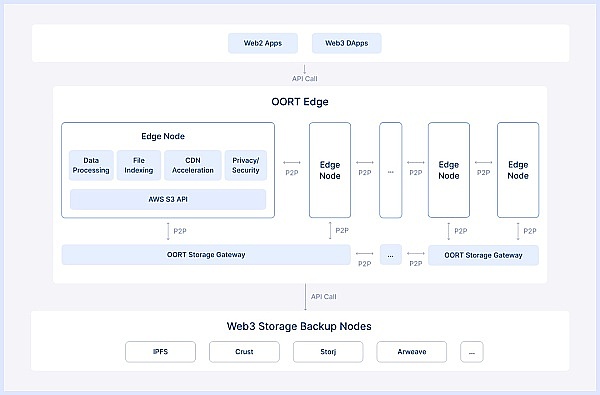Click the Web2 Apps box
The image size is (600, 395).
tap(263, 43)
